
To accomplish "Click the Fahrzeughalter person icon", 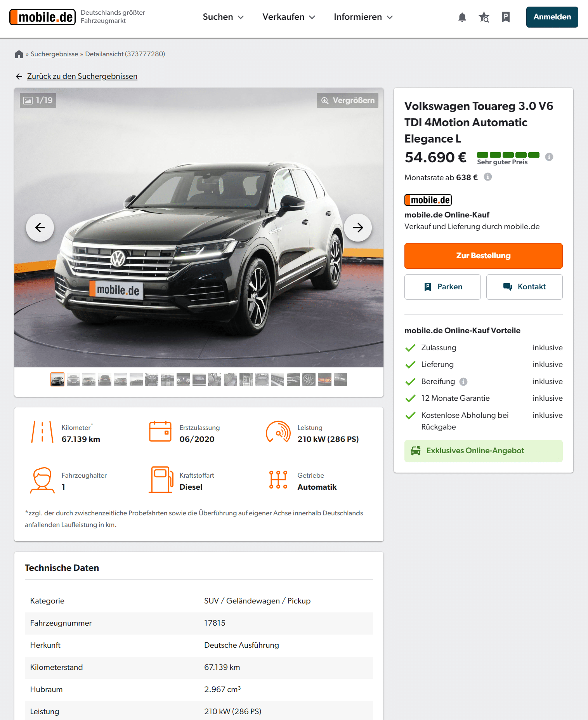I will click(x=42, y=480).
